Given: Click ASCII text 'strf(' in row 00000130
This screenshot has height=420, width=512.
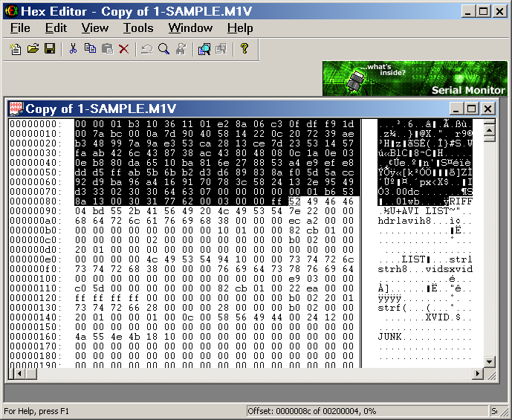Looking at the screenshot, I should 392,308.
